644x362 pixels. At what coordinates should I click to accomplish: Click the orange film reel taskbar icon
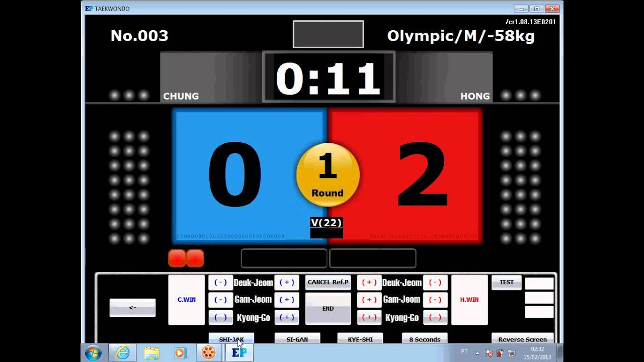(x=208, y=353)
